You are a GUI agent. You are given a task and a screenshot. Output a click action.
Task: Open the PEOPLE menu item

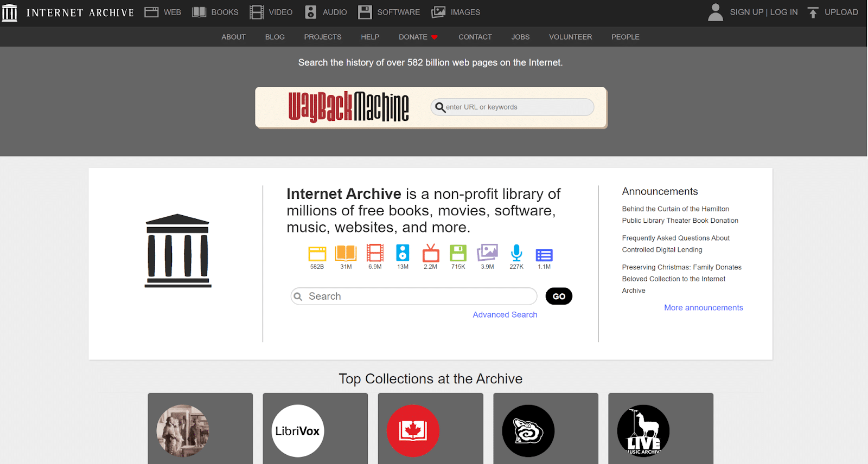coord(626,37)
